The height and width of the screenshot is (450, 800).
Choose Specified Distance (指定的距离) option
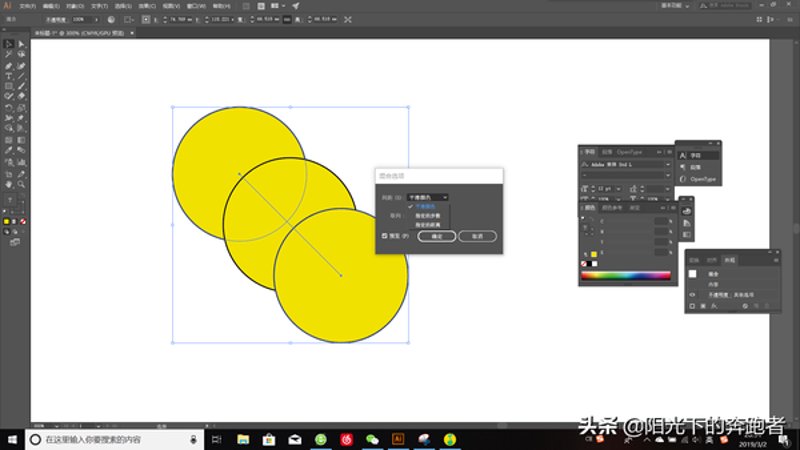point(428,224)
